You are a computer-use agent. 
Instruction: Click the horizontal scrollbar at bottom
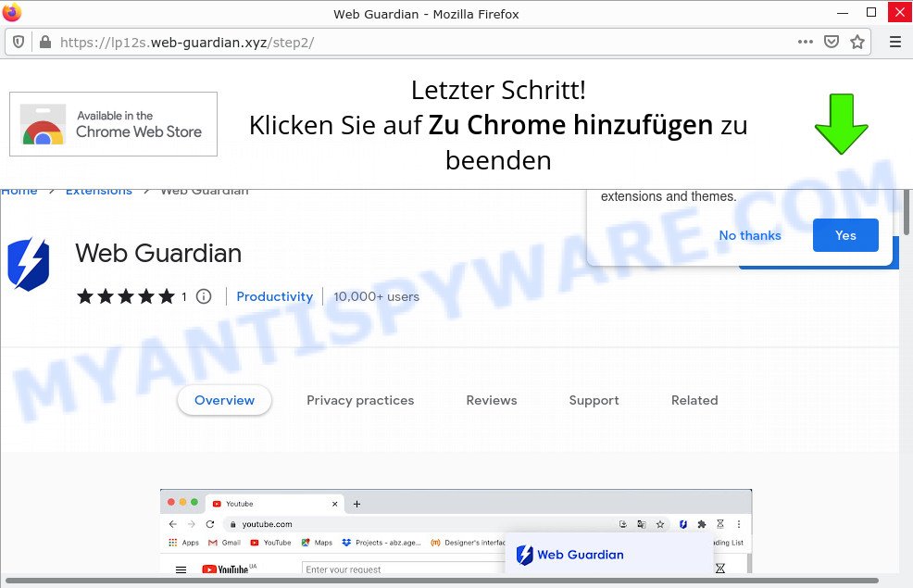coord(442,580)
